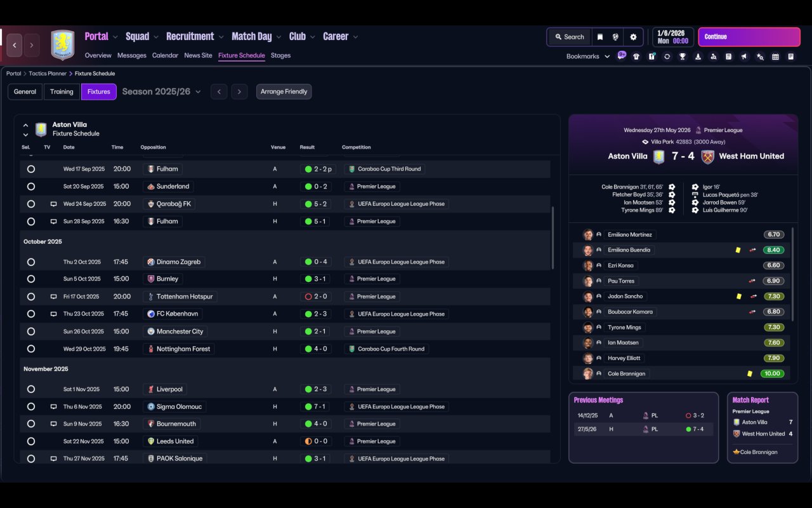Screen dimensions: 812x508
Task: Open the training cone bookmark icon
Action: point(698,57)
